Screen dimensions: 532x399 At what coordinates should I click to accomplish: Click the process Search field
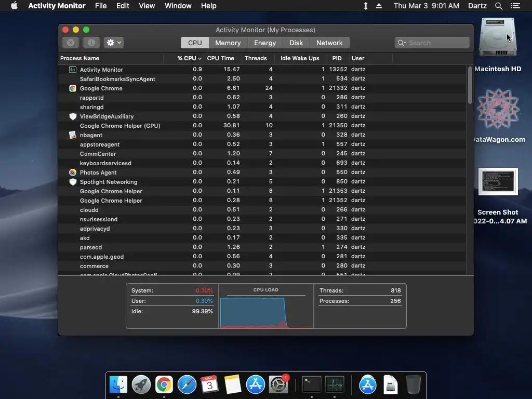pos(432,43)
